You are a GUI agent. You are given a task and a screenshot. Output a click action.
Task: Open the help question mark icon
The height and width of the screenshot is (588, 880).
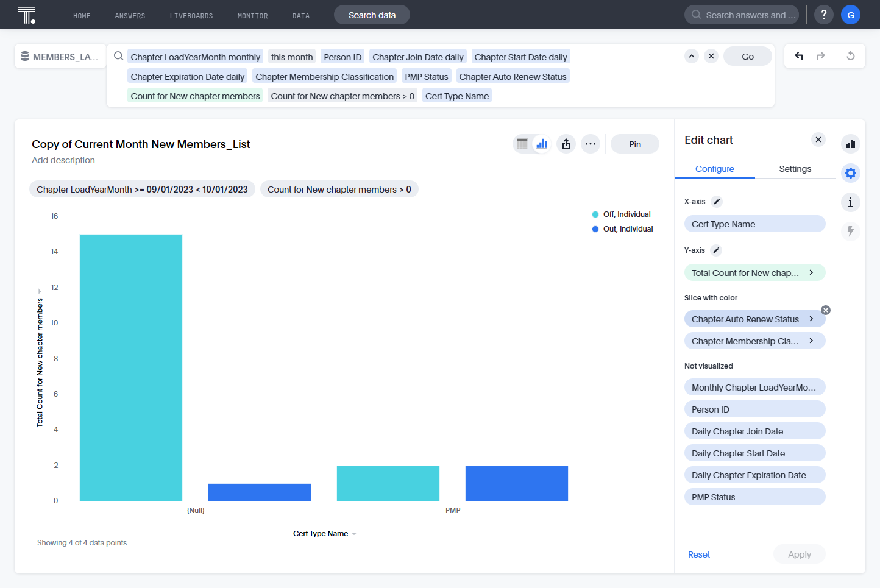(x=824, y=15)
